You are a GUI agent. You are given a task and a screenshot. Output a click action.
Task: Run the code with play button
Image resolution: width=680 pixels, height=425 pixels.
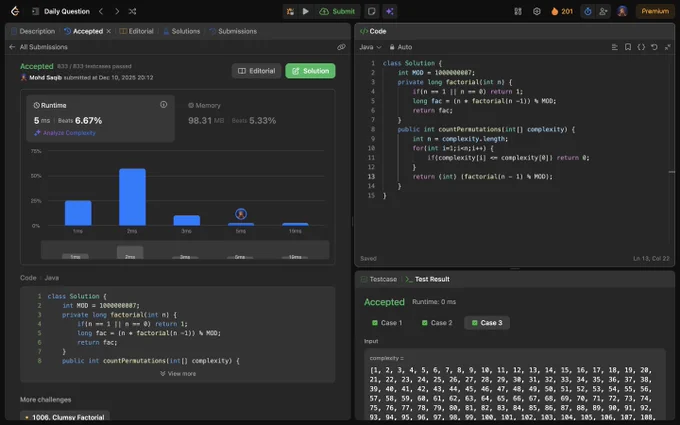pos(306,11)
